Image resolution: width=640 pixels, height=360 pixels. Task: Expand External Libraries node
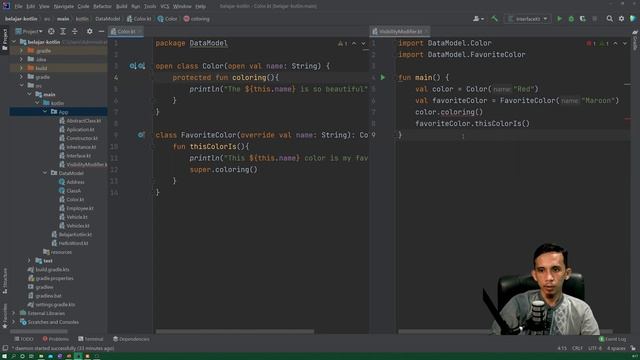point(14,313)
